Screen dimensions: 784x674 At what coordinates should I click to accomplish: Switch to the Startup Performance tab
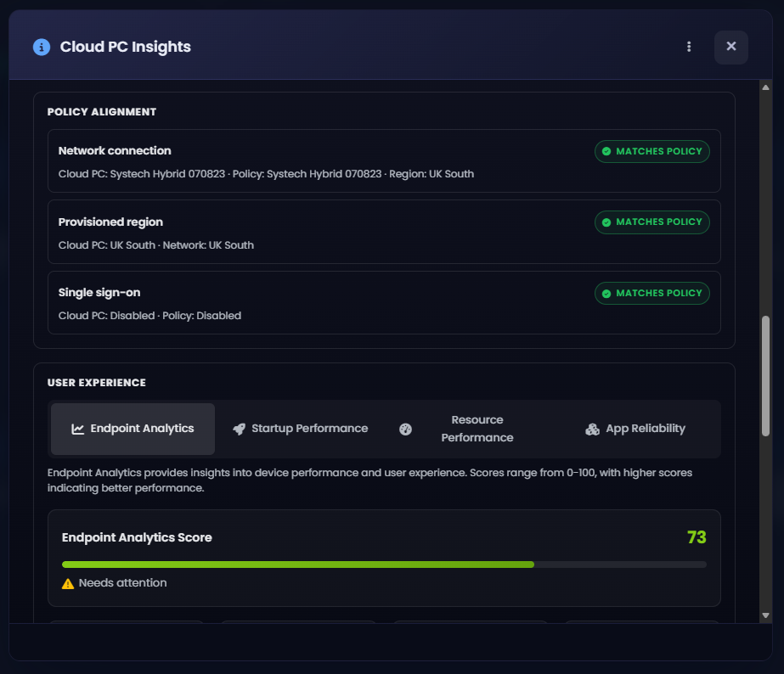301,429
